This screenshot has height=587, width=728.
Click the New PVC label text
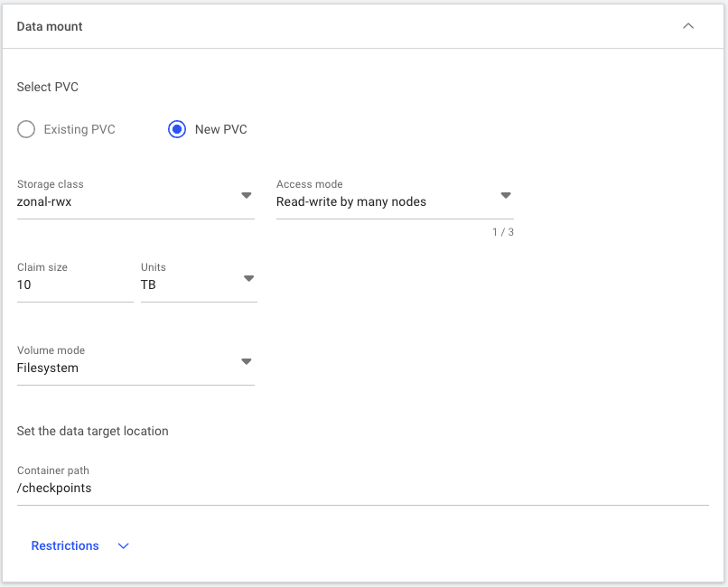coord(221,129)
